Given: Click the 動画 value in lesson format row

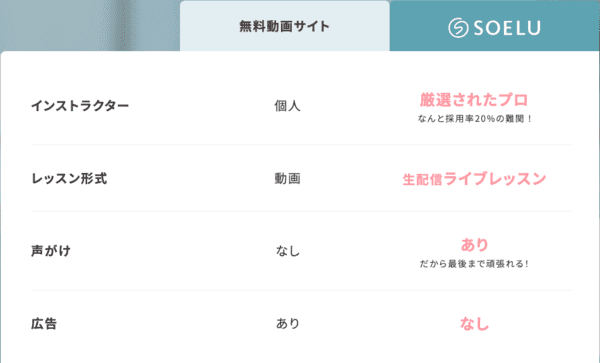Looking at the screenshot, I should (x=287, y=179).
